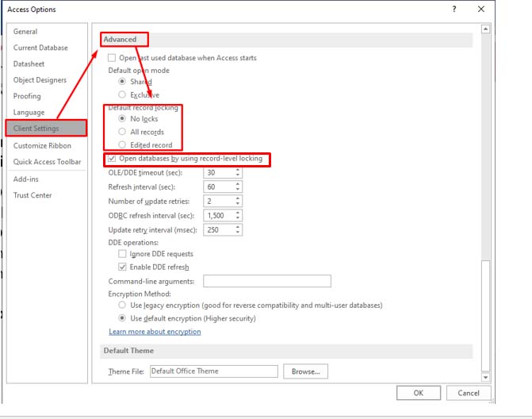Confirm options with OK

click(419, 393)
